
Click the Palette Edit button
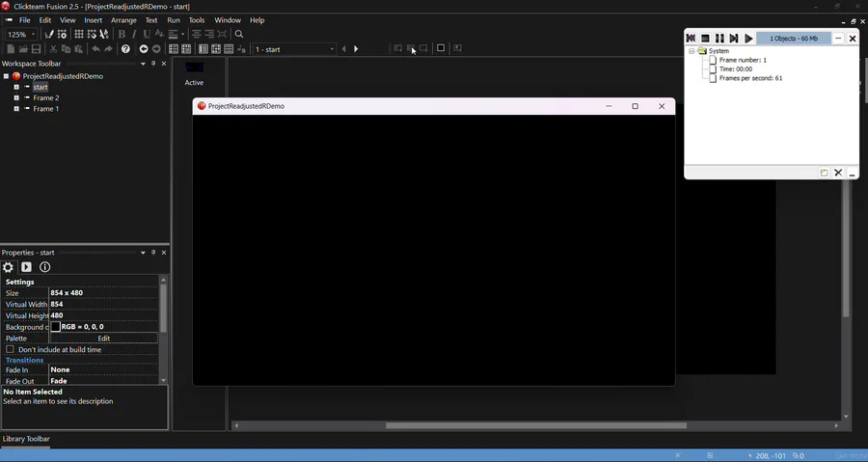tap(103, 339)
